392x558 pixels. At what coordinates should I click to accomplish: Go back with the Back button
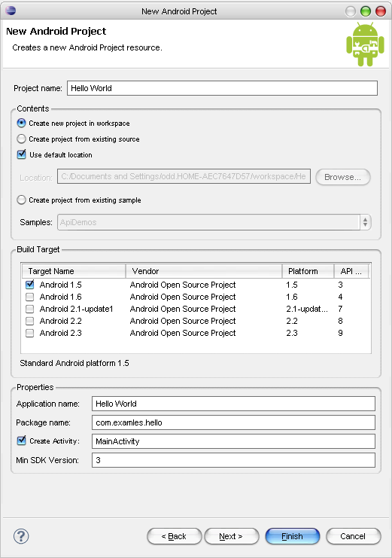click(x=175, y=536)
